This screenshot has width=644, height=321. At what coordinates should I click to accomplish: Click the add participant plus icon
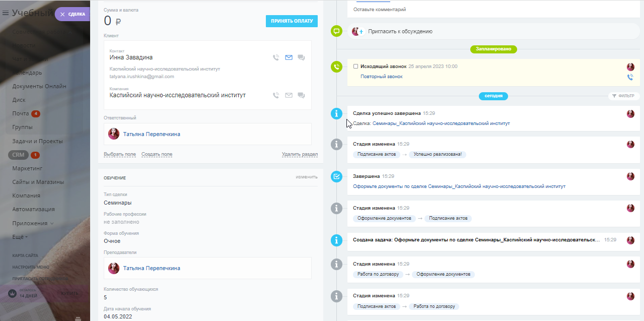click(x=361, y=31)
